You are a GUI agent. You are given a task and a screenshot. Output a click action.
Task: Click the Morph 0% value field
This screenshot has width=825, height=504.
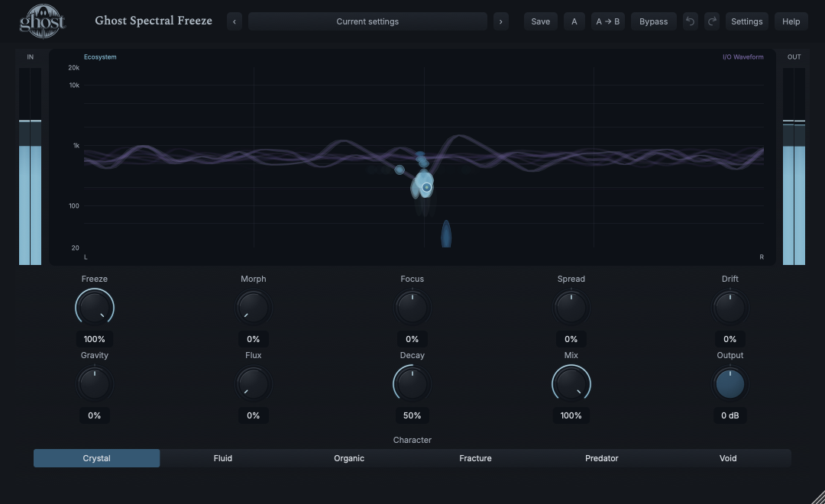[x=253, y=339]
